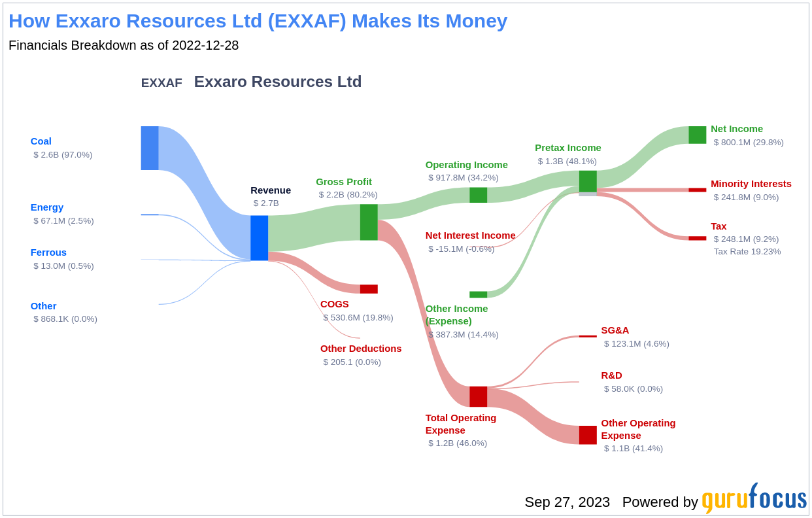This screenshot has height=518, width=812.
Task: Click the red Other Operating Expense node
Action: click(x=588, y=435)
